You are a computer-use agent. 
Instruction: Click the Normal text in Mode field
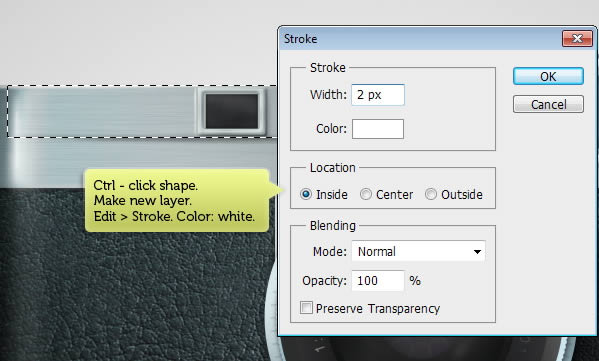coord(376,252)
